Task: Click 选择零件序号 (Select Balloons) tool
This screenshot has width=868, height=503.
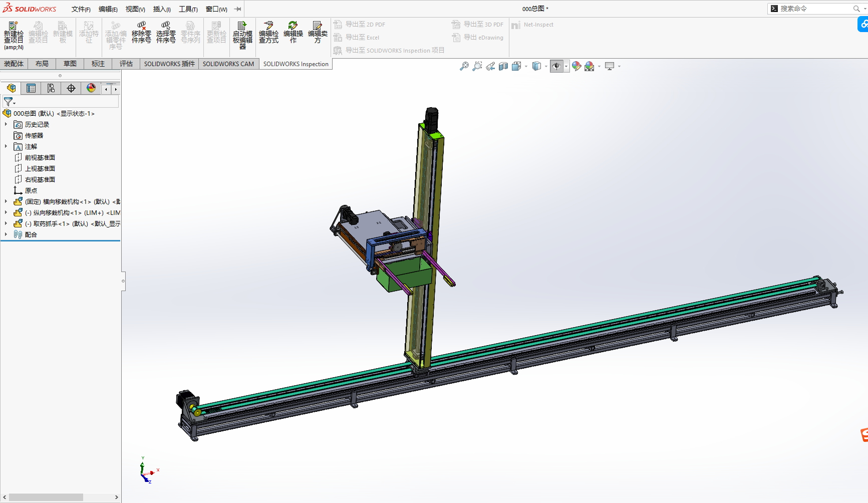Action: [x=166, y=33]
